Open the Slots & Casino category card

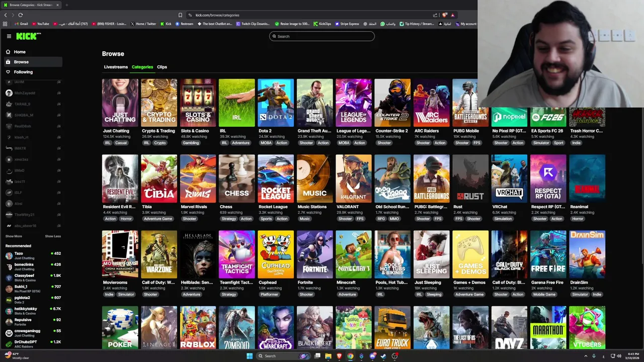(x=198, y=103)
